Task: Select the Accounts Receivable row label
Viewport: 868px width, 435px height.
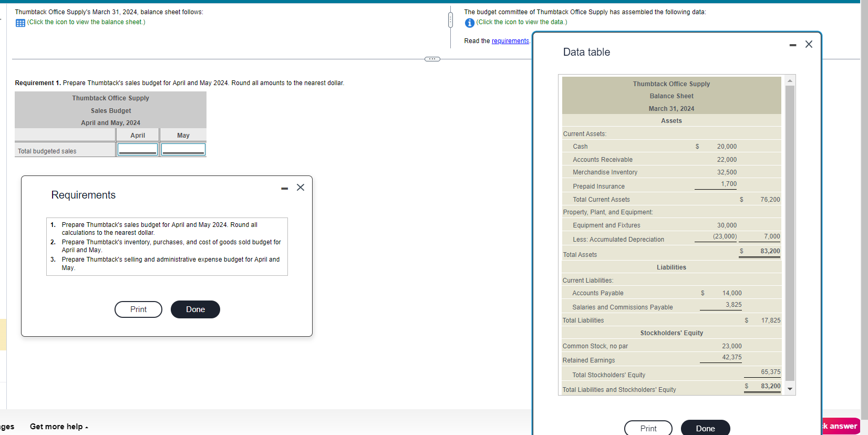Action: click(603, 160)
